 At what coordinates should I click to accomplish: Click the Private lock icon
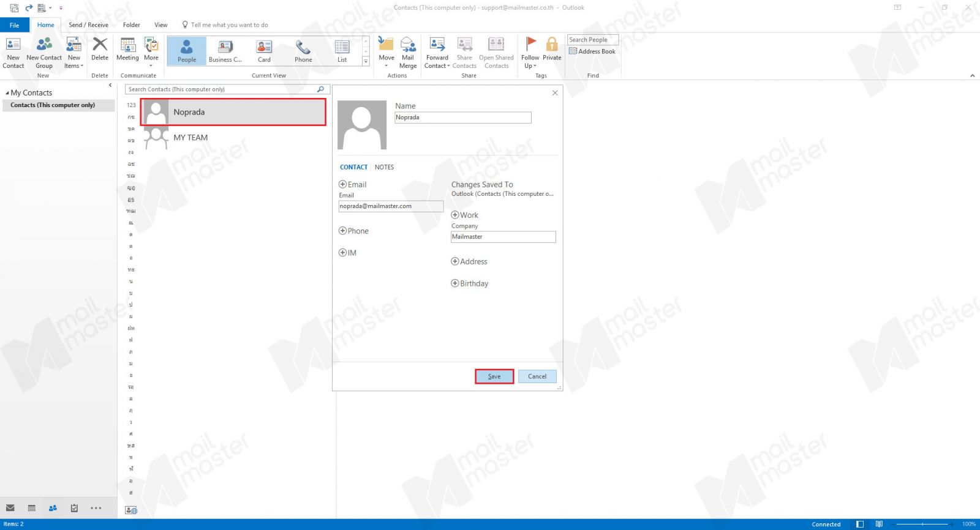(552, 49)
